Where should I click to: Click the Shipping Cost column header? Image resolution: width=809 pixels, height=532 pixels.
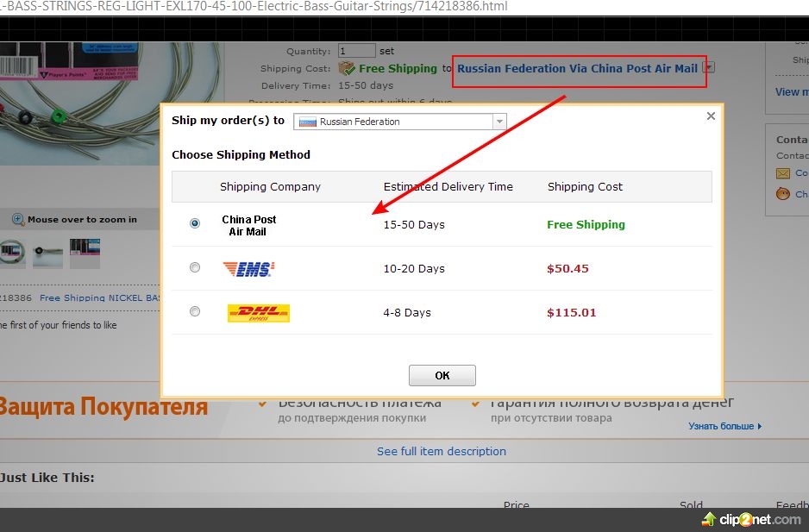click(x=585, y=187)
